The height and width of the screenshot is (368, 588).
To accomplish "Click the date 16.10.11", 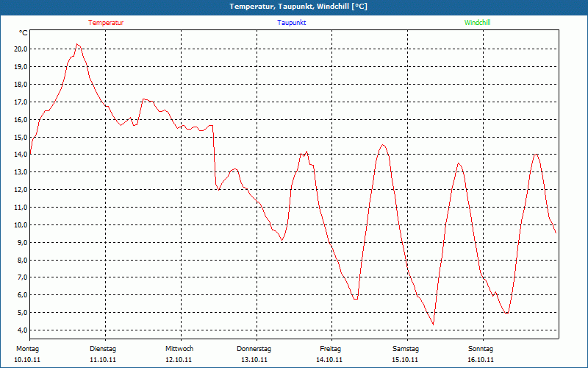I will (481, 360).
